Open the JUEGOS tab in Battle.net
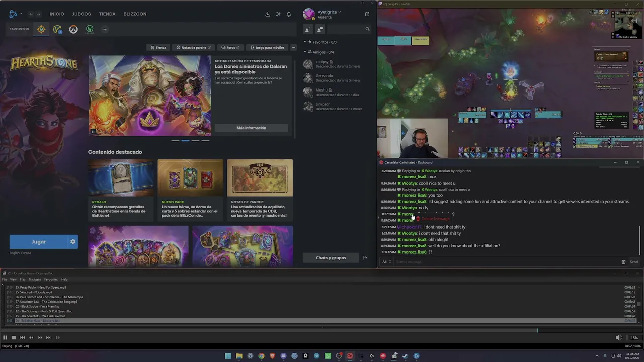 point(82,14)
